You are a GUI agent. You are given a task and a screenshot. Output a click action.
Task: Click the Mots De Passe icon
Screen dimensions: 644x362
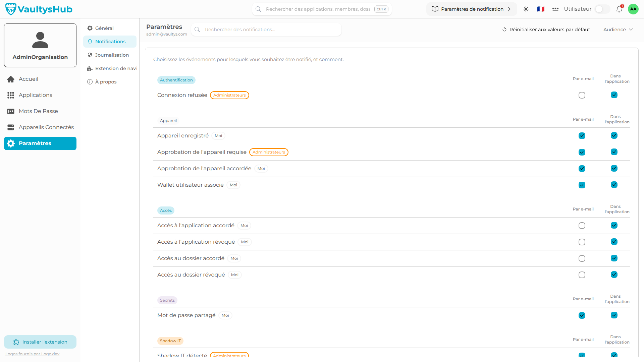pos(11,111)
